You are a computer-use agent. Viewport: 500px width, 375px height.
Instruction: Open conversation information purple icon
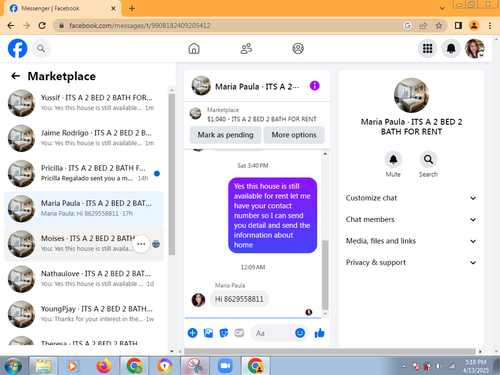click(315, 86)
